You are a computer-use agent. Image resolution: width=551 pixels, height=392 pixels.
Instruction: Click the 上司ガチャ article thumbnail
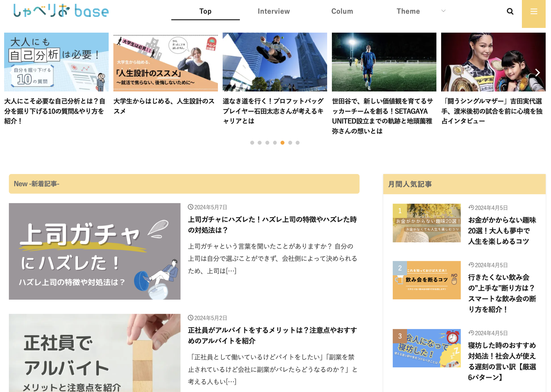click(x=95, y=251)
